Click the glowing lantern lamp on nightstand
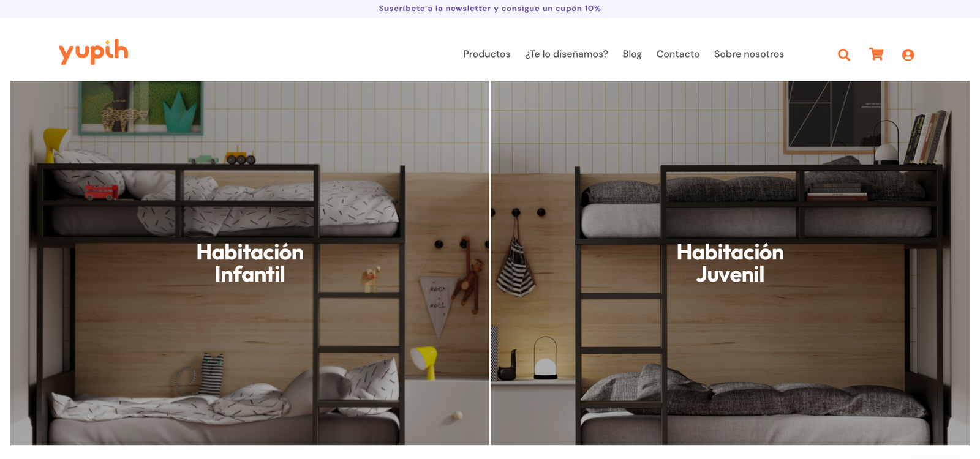980x459 pixels. pos(545,358)
